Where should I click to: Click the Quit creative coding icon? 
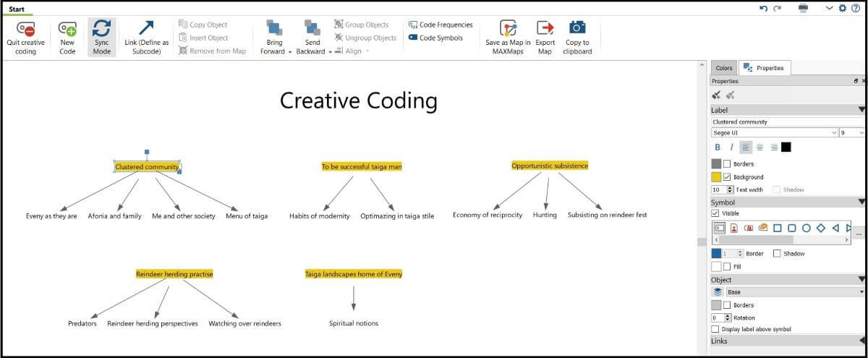25,29
